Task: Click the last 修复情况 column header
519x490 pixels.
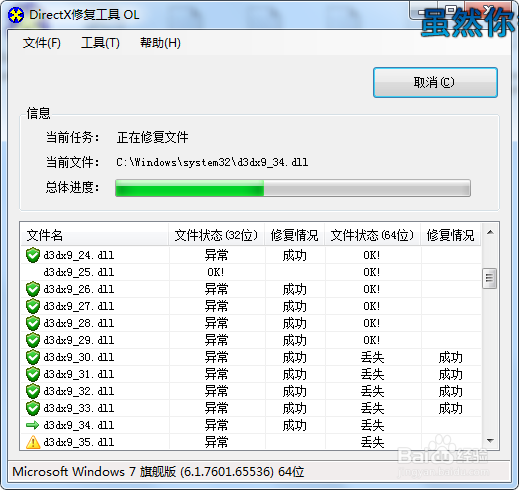Action: click(451, 235)
